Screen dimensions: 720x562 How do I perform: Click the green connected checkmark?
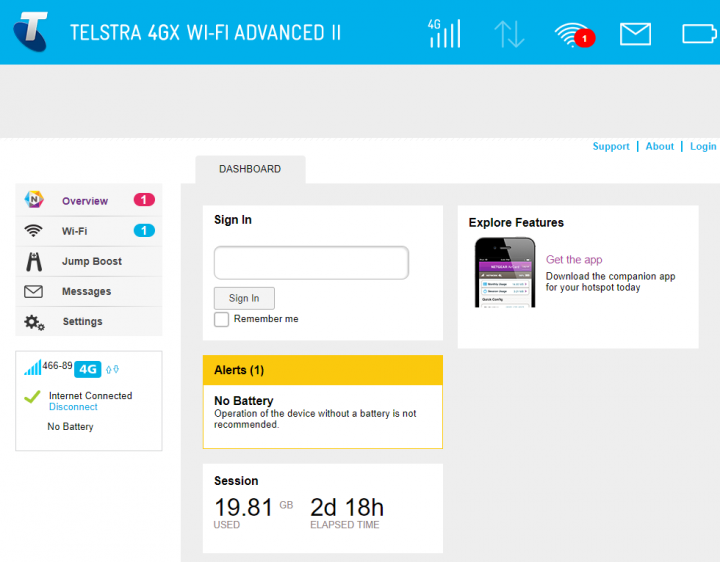click(32, 397)
